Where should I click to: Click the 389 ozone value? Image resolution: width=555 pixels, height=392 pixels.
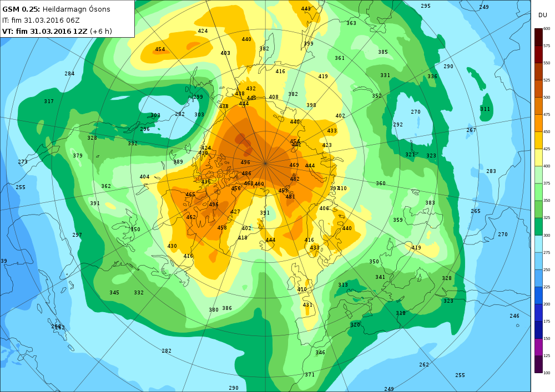coord(178,161)
